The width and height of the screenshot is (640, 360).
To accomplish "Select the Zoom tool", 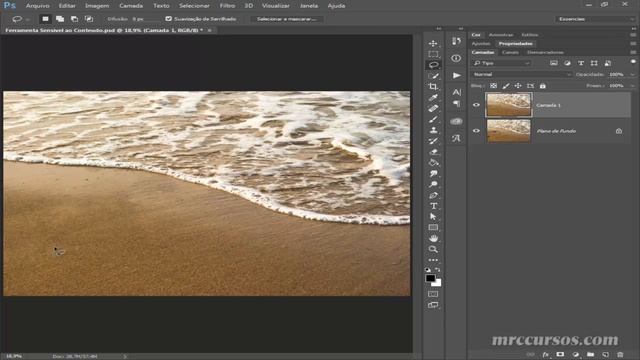I will (x=433, y=249).
